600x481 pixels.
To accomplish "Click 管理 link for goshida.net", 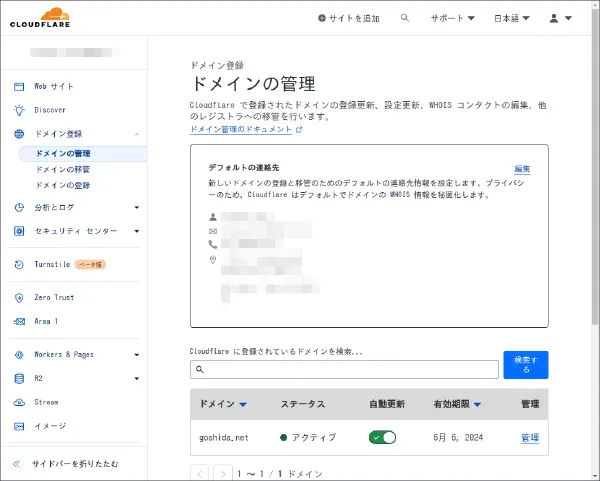I will click(530, 437).
